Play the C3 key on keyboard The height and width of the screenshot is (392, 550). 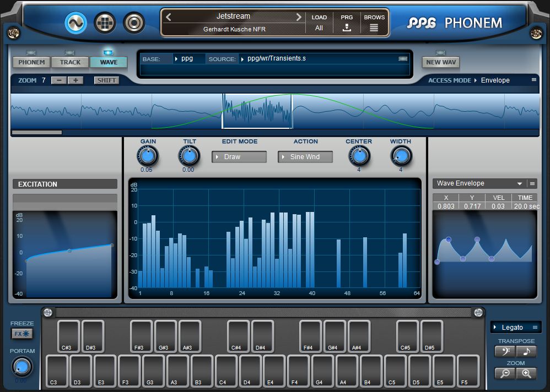57,371
